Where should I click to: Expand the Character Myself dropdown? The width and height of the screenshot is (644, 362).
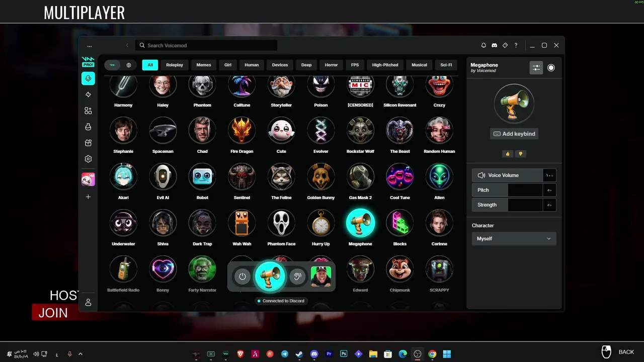(514, 238)
